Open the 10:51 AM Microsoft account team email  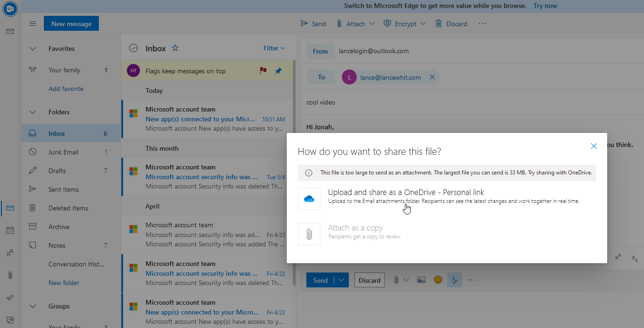tap(208, 119)
